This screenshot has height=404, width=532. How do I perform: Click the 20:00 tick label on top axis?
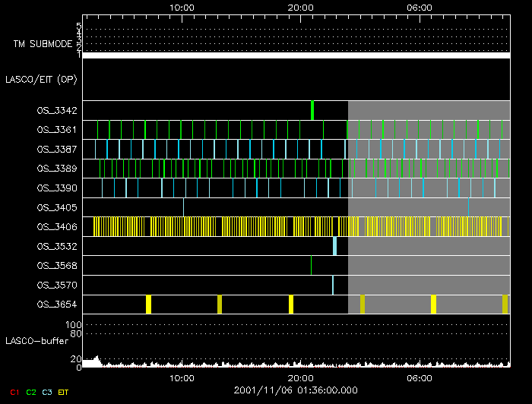click(x=301, y=7)
